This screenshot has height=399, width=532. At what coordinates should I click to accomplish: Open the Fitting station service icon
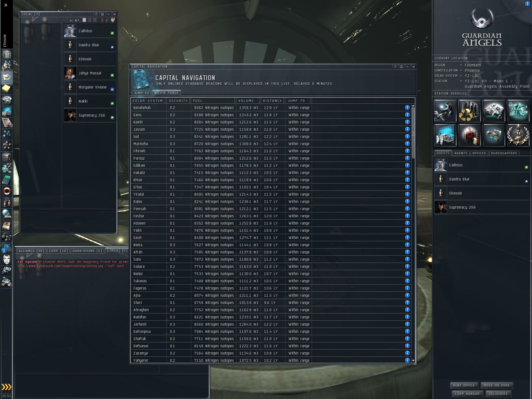pyautogui.click(x=518, y=111)
